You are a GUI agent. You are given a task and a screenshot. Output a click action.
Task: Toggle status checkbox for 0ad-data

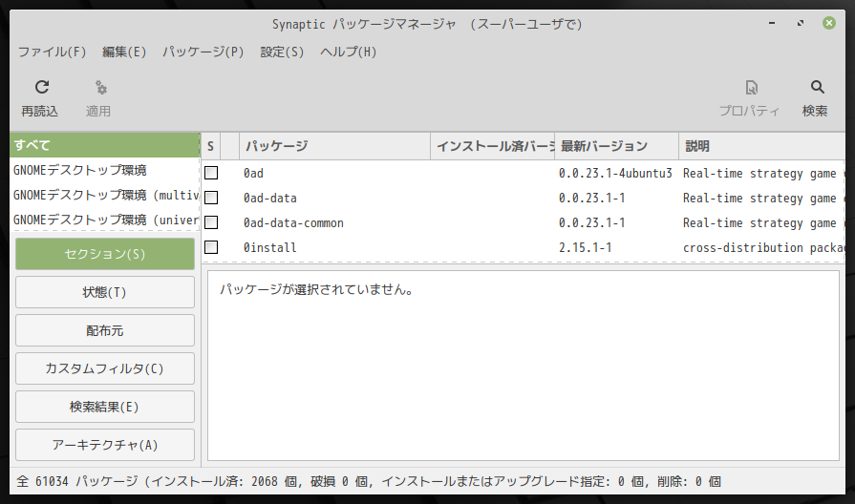(x=211, y=198)
